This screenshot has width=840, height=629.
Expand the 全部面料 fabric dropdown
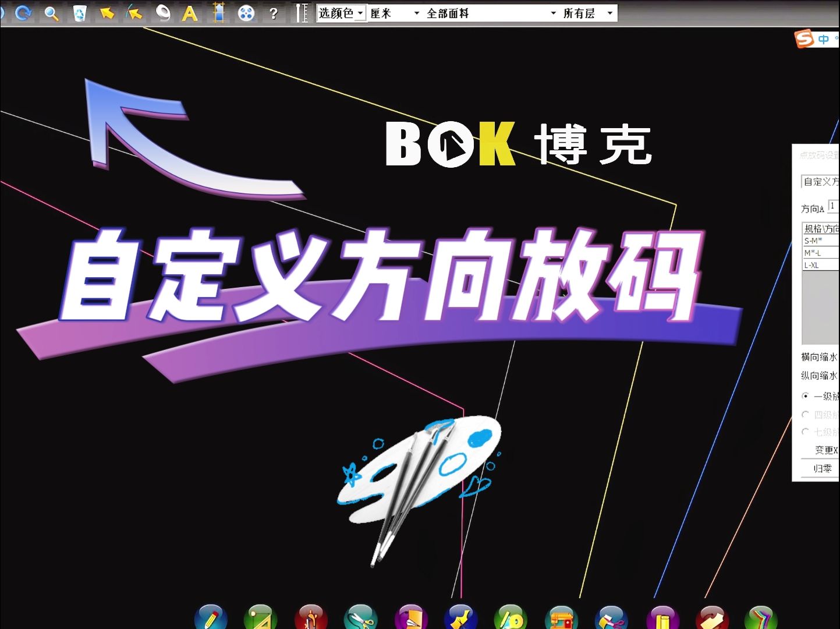click(x=491, y=13)
